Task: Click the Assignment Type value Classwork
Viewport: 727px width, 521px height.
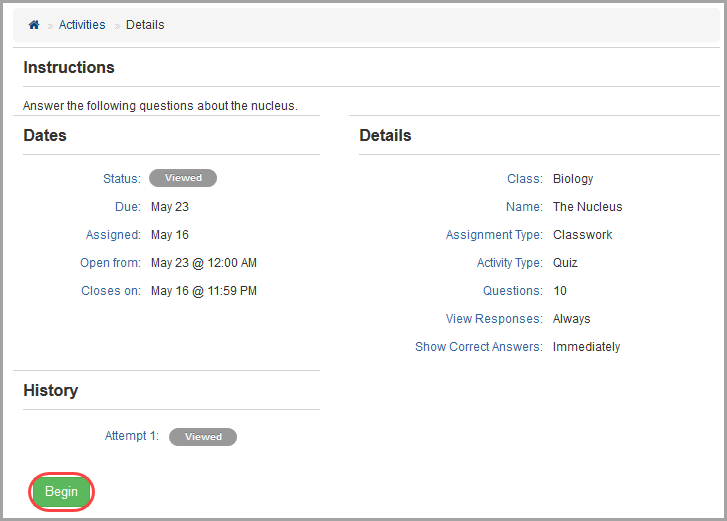Action: [582, 235]
